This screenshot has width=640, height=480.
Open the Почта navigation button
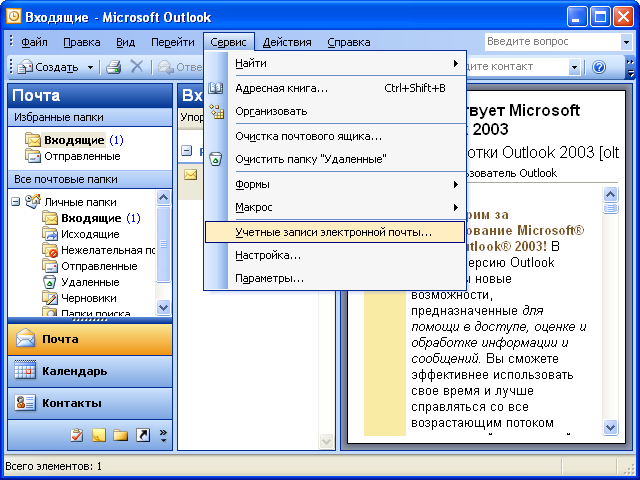(x=90, y=339)
